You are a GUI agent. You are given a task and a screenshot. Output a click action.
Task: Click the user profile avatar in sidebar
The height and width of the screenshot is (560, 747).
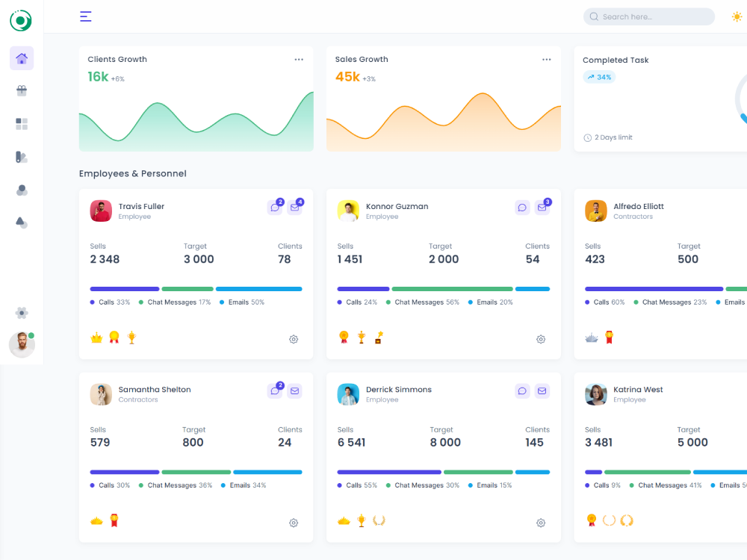(22, 345)
